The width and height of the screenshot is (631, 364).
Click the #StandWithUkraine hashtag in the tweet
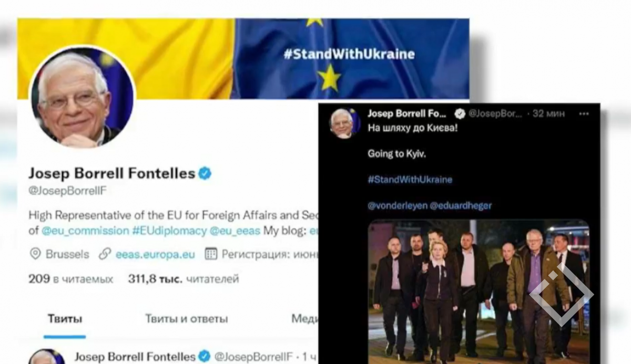[x=410, y=180]
